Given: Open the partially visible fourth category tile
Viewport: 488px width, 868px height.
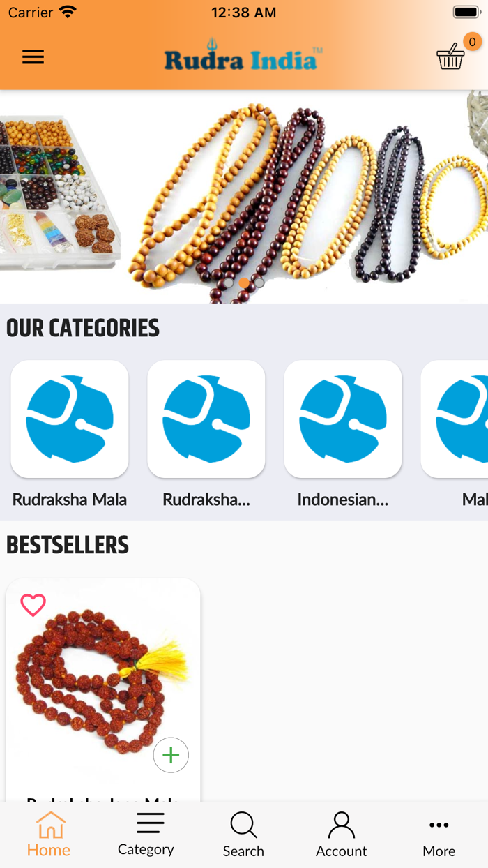Looking at the screenshot, I should click(455, 419).
